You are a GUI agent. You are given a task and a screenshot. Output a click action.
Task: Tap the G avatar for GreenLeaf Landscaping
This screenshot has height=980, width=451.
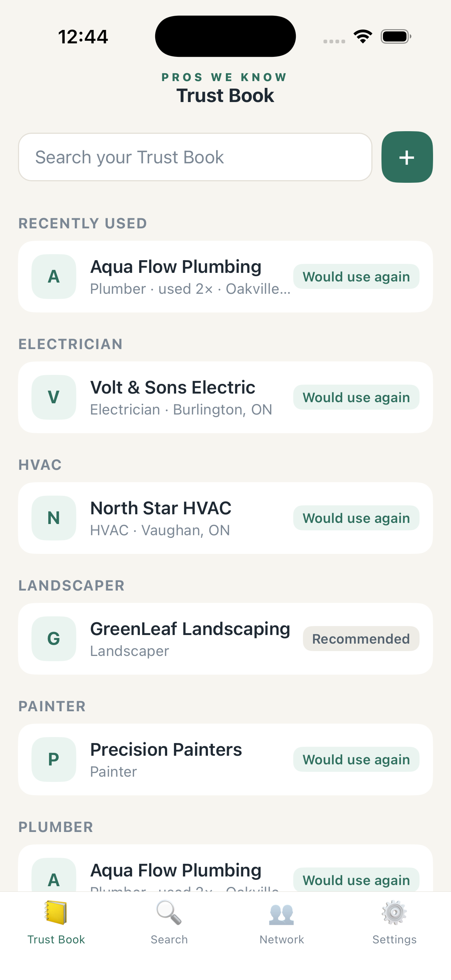[x=53, y=639]
